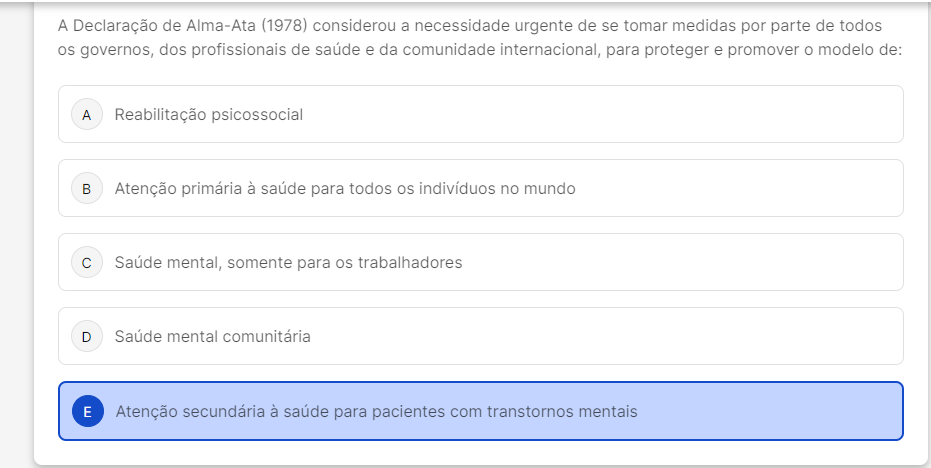Image resolution: width=931 pixels, height=468 pixels.
Task: Pick "Saúde mental, somente para os trabalhadores"
Action: (288, 263)
